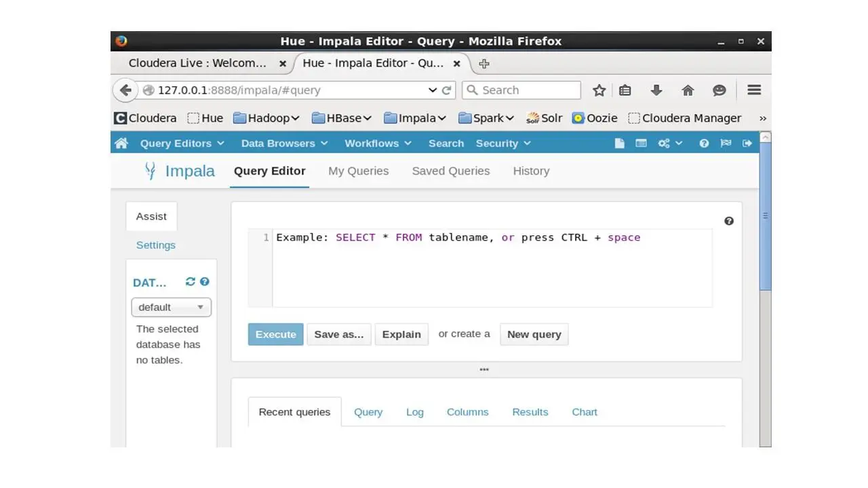Viewport: 868px width, 488px height.
Task: Click the Firefox Search box
Action: 521,90
